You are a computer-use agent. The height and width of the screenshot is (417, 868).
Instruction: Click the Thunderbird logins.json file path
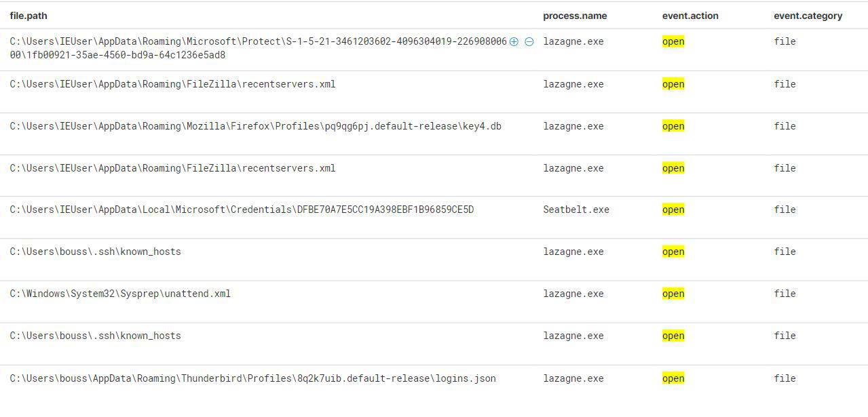click(x=252, y=378)
